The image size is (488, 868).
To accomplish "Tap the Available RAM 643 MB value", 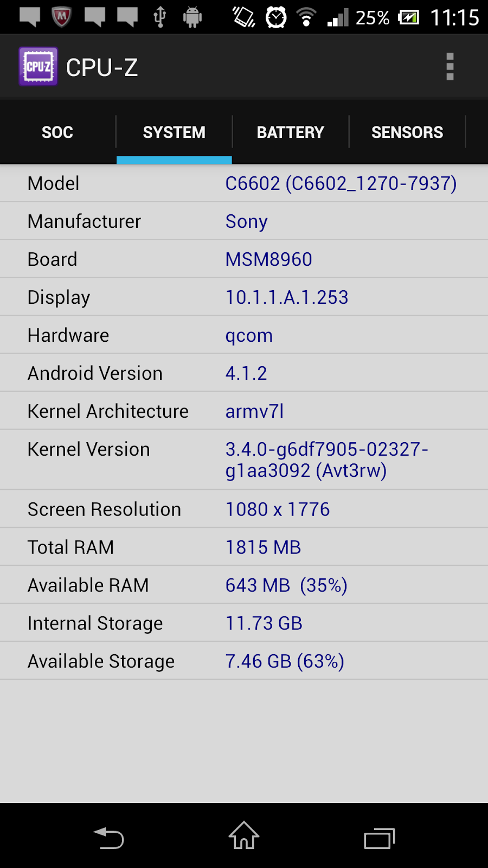I will [286, 585].
